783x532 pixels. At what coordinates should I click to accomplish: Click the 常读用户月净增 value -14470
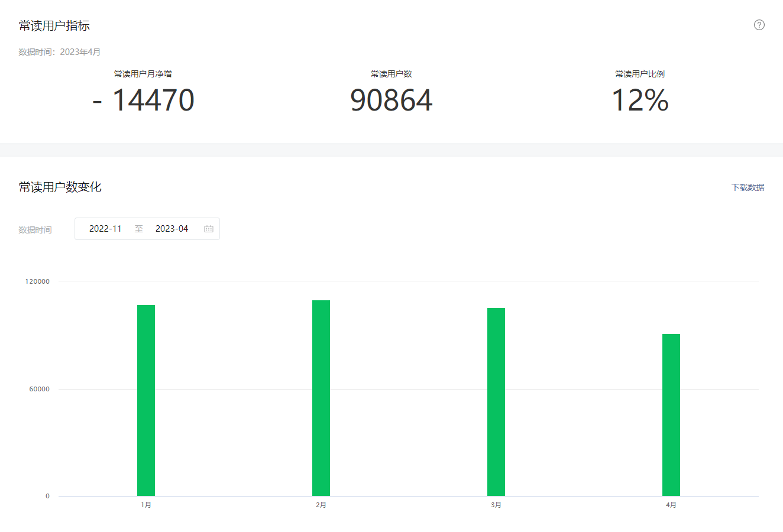(143, 100)
